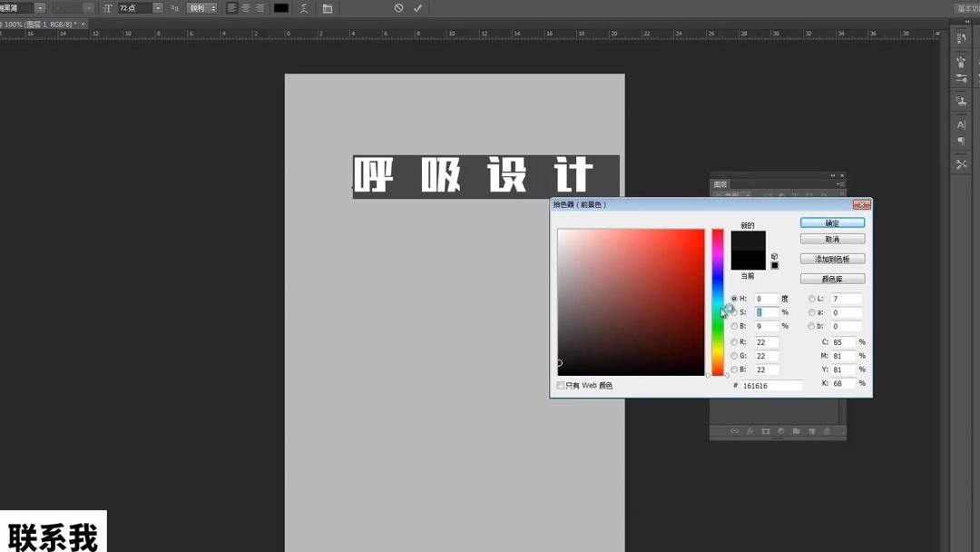Enable the 只有 Web 颜色 checkbox
980x552 pixels.
[x=561, y=385]
